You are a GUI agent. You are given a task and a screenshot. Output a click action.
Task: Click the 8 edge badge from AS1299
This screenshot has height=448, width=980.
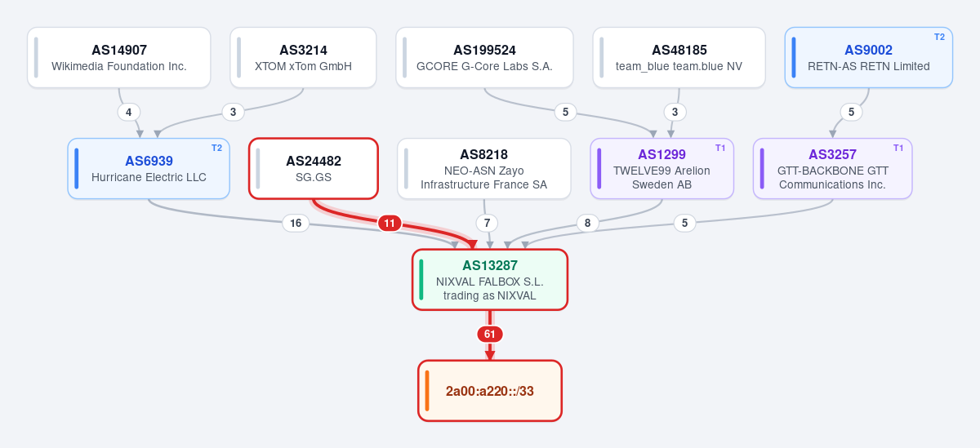587,223
